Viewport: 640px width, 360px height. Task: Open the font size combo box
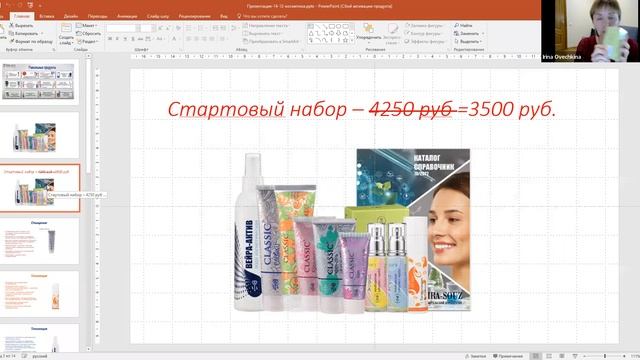click(x=147, y=28)
